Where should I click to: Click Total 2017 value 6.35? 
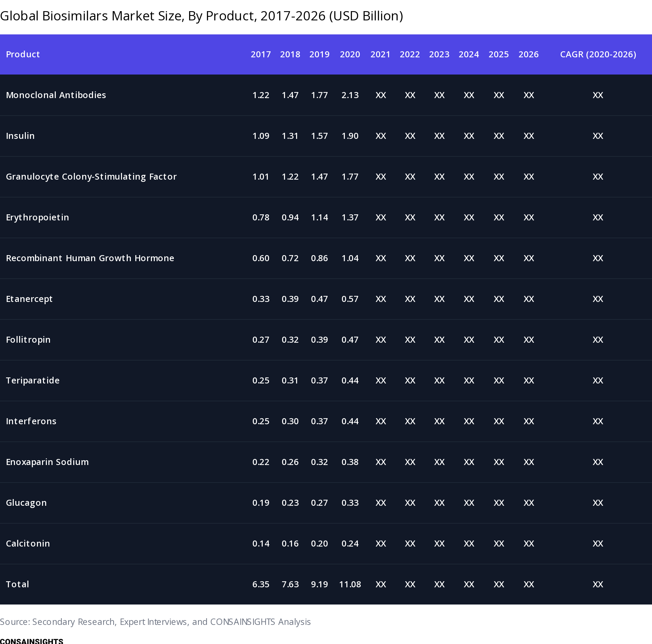coord(261,584)
